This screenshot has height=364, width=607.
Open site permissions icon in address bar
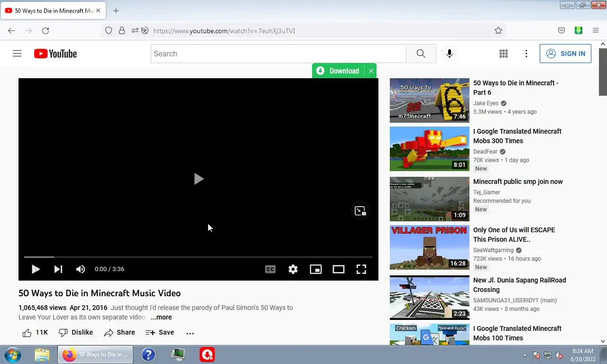pos(135,30)
